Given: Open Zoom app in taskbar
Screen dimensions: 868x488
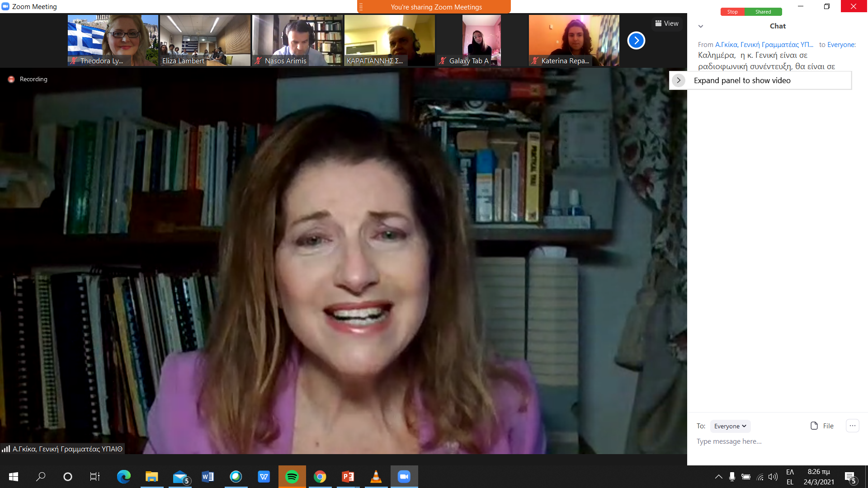Looking at the screenshot, I should tap(404, 477).
